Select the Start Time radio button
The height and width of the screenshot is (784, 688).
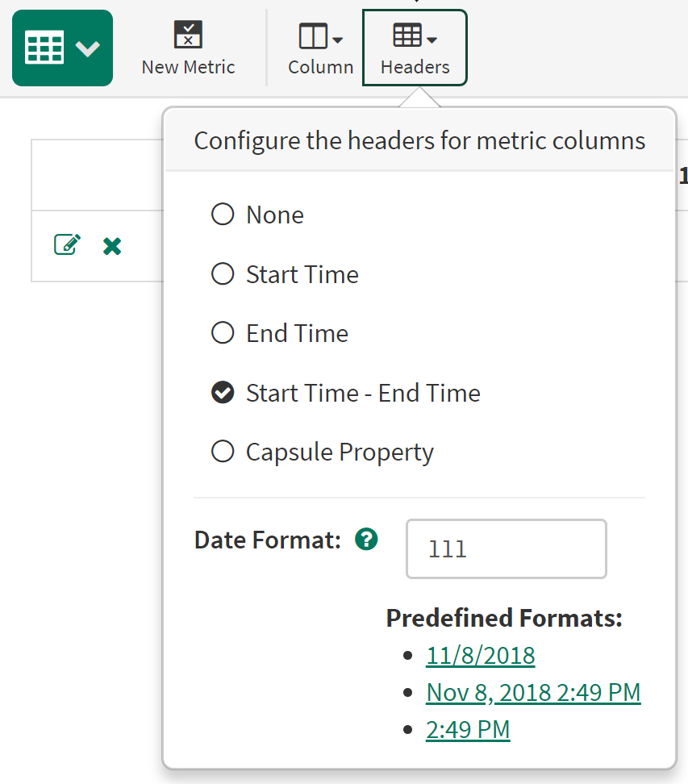pos(223,274)
